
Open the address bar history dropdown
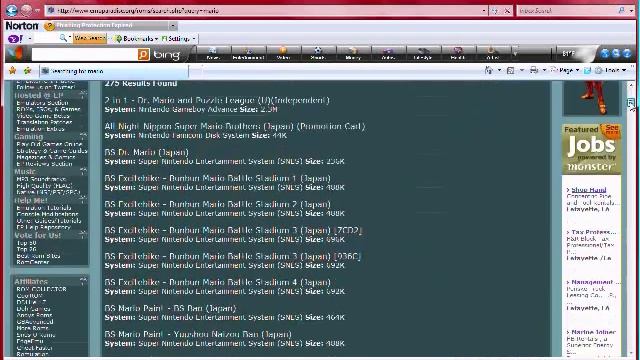point(484,11)
